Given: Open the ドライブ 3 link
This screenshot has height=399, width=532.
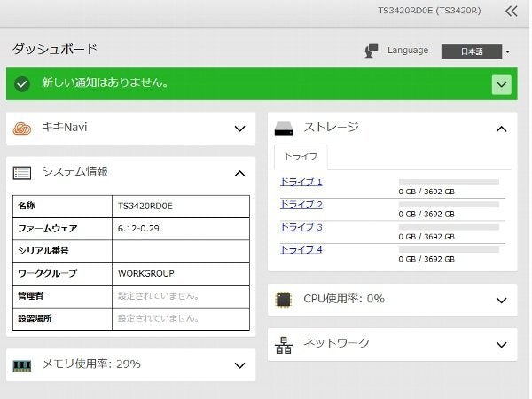Looking at the screenshot, I should click(x=301, y=227).
